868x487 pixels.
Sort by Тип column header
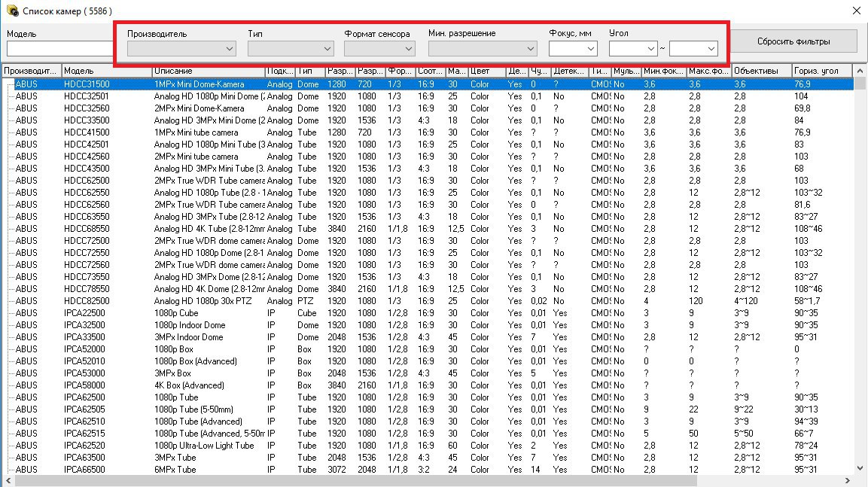[309, 71]
